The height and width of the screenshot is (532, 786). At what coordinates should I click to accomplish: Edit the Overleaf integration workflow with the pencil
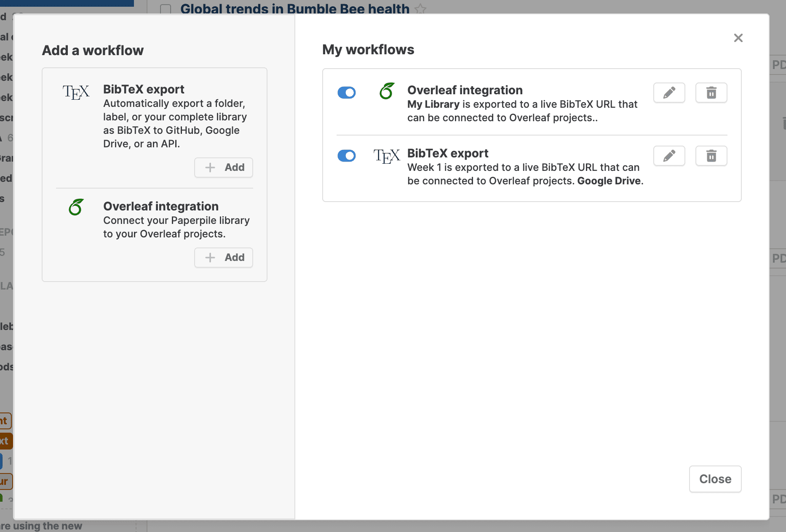(x=669, y=93)
